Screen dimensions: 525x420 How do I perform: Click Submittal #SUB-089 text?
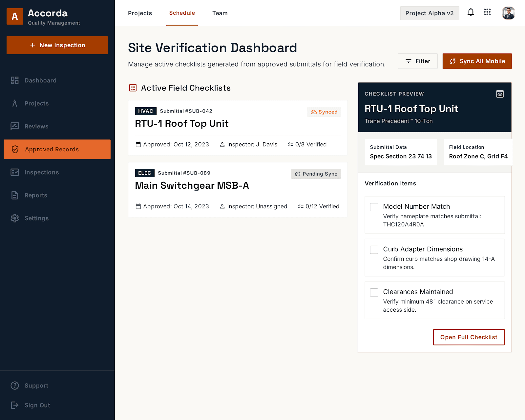point(184,173)
